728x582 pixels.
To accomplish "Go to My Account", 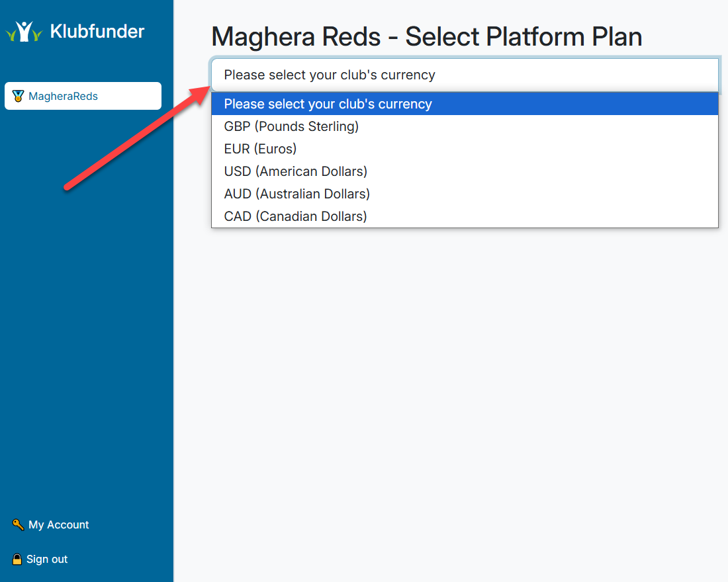I will tap(58, 524).
